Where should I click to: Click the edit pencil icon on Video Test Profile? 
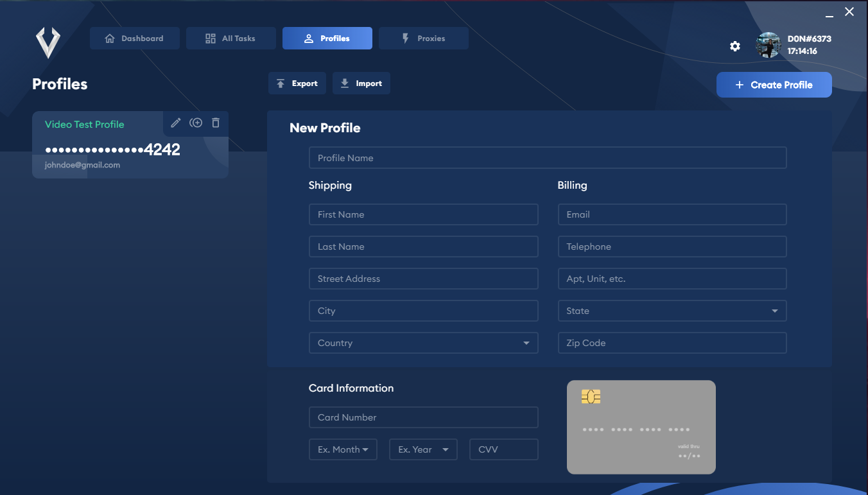(x=176, y=123)
